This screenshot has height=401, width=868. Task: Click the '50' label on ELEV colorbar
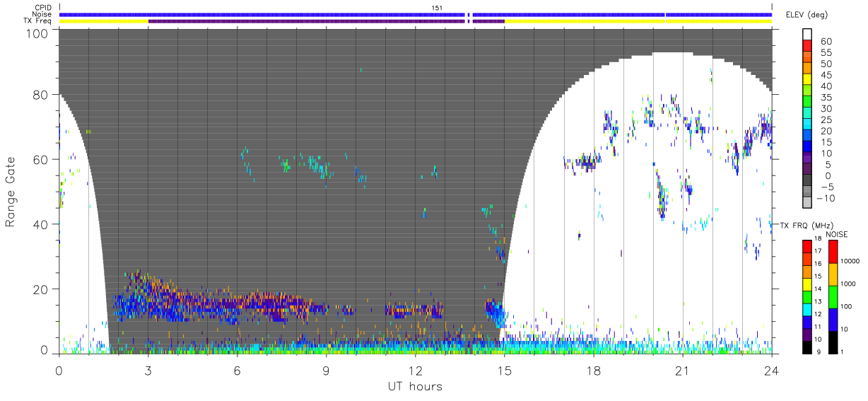pos(825,64)
